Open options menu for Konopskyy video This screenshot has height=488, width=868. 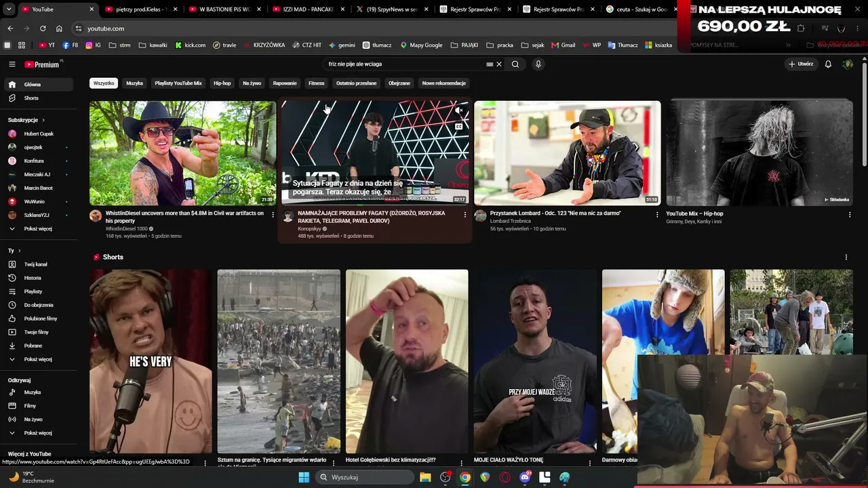(465, 215)
